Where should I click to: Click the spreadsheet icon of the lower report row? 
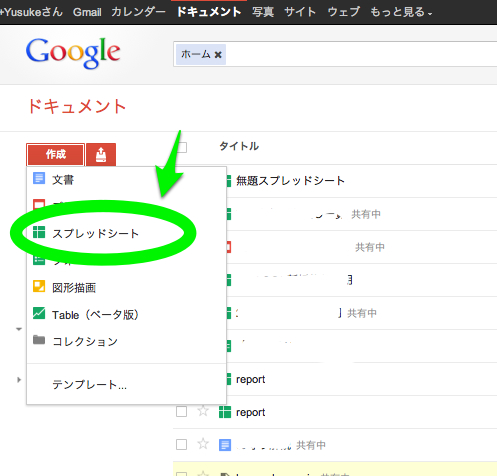[225, 412]
